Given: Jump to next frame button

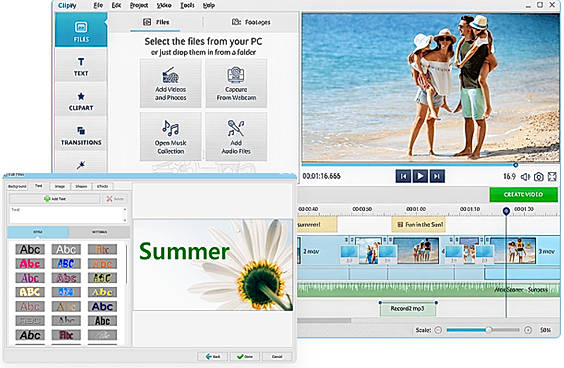Looking at the screenshot, I should tap(437, 176).
